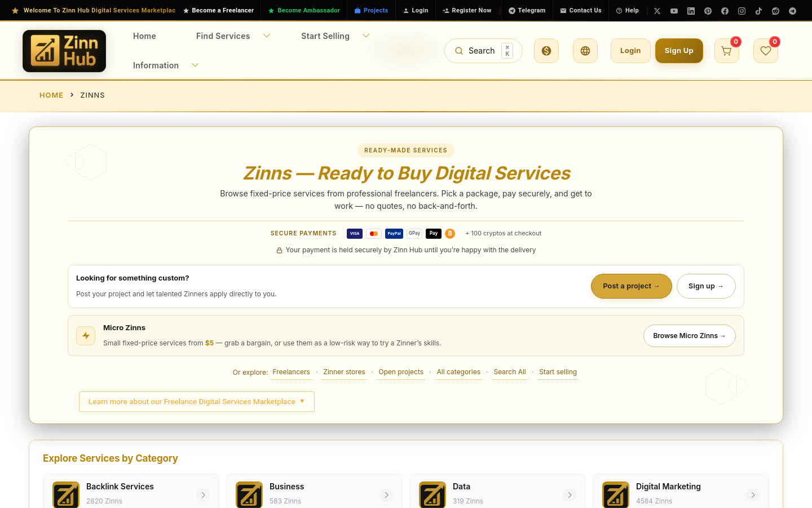Click the Digital Marketing category arrow

click(x=753, y=495)
